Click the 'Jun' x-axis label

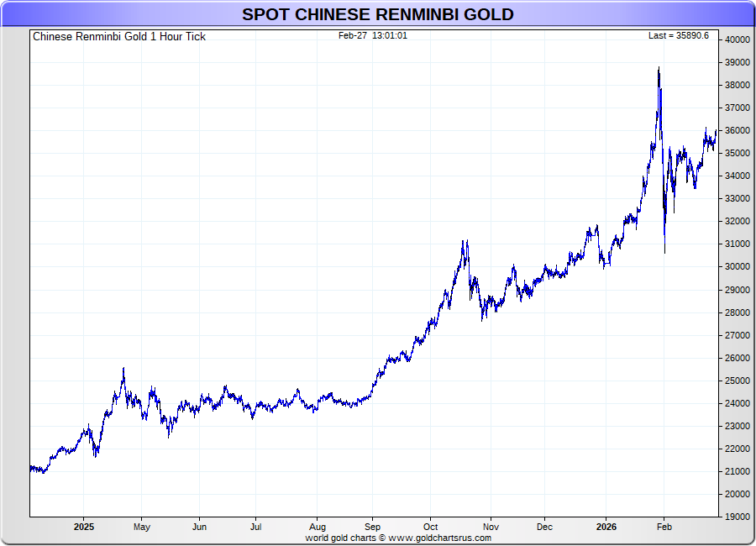coord(199,527)
